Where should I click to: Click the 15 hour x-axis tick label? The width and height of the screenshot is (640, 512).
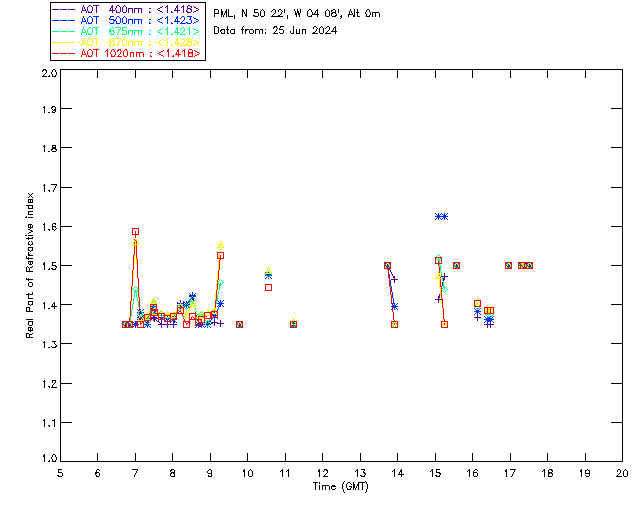point(435,473)
